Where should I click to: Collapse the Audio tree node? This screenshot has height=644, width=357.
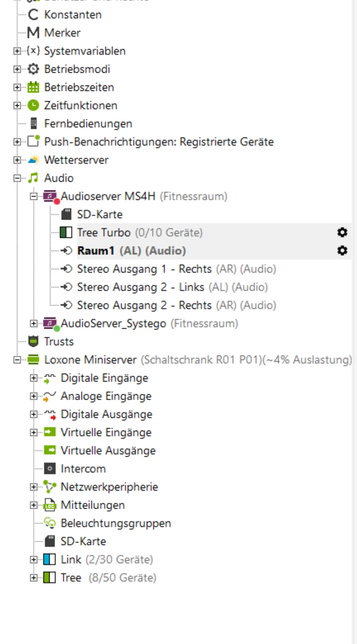pyautogui.click(x=17, y=178)
